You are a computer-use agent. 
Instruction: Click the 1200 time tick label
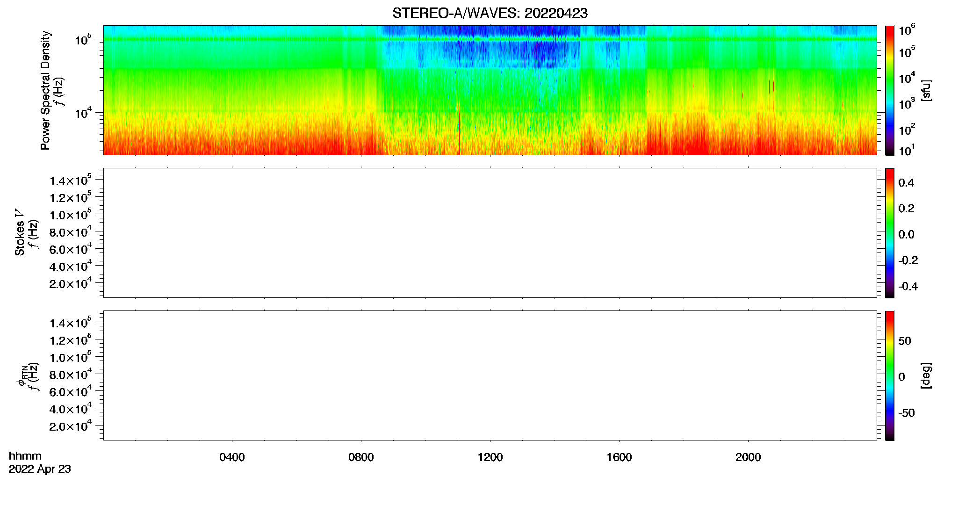pyautogui.click(x=490, y=457)
